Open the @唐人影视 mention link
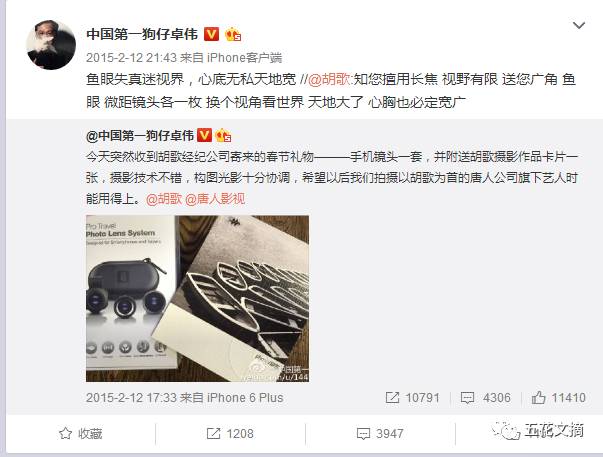Screen dimensions: 603x457 (x=215, y=199)
